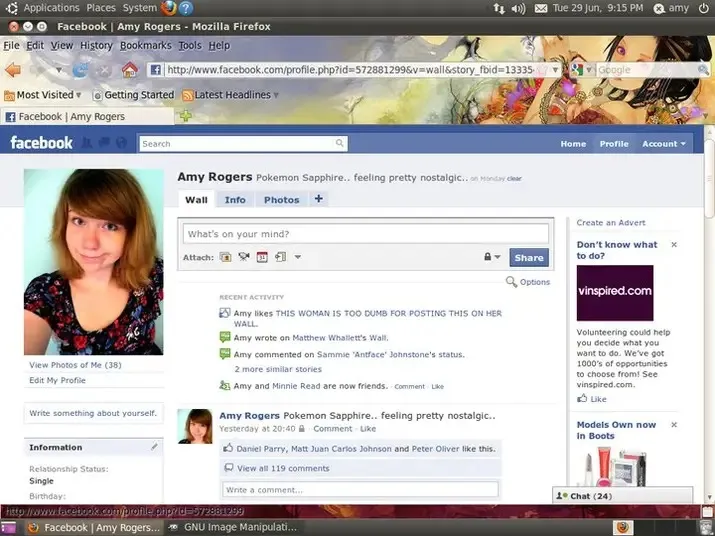Viewport: 715px width, 536px height.
Task: Open the History menu
Action: pyautogui.click(x=96, y=46)
